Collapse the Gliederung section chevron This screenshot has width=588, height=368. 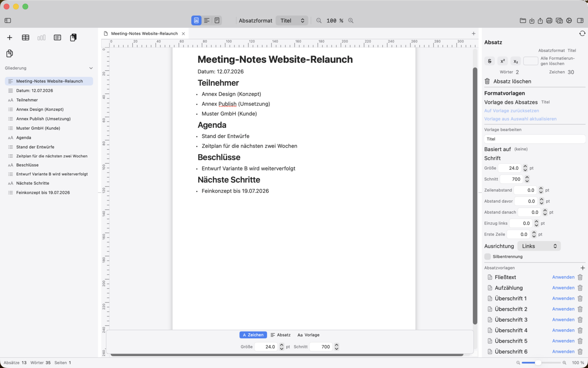[91, 68]
